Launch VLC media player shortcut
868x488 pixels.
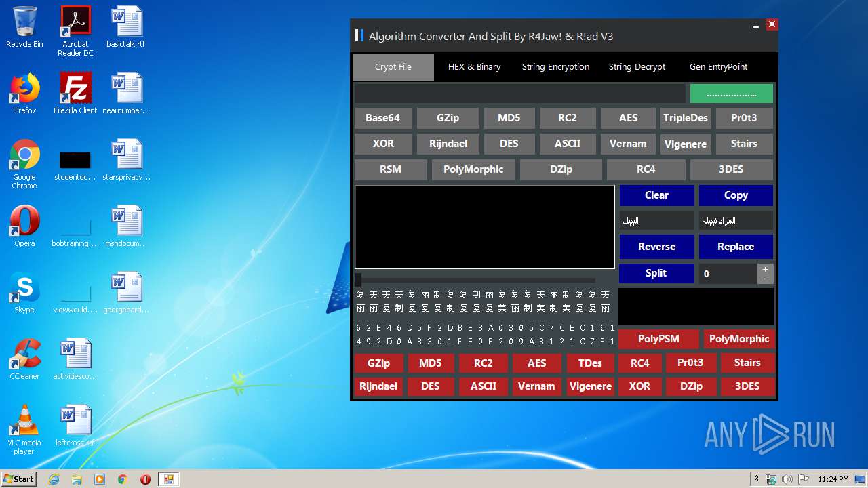[x=24, y=430]
